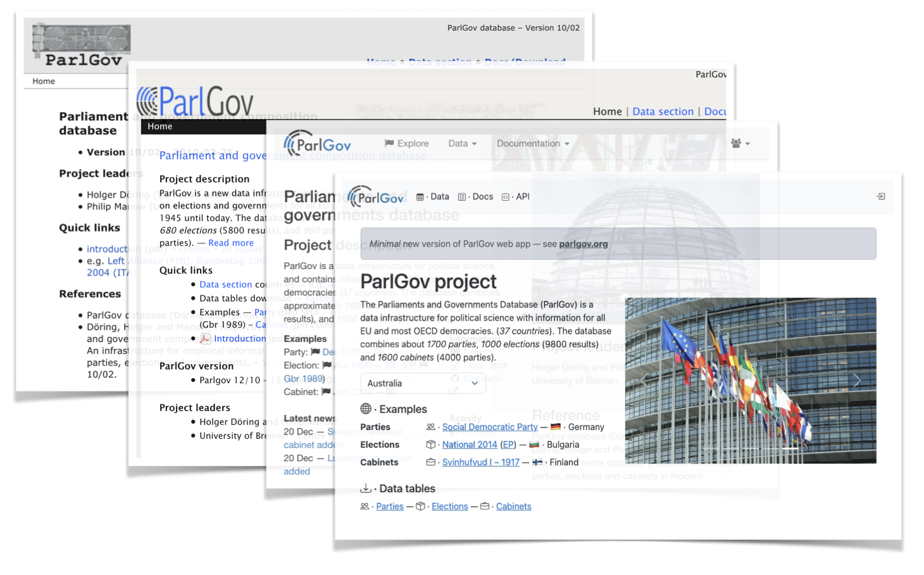The height and width of the screenshot is (575, 924).
Task: Click the flag icon next to Cabinet:
Action: [x=327, y=391]
